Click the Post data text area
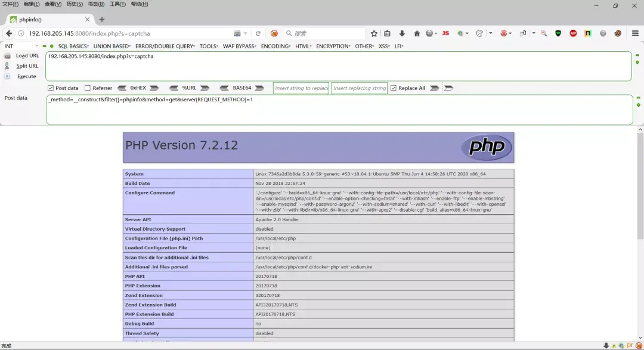The width and height of the screenshot is (644, 350). coord(339,110)
